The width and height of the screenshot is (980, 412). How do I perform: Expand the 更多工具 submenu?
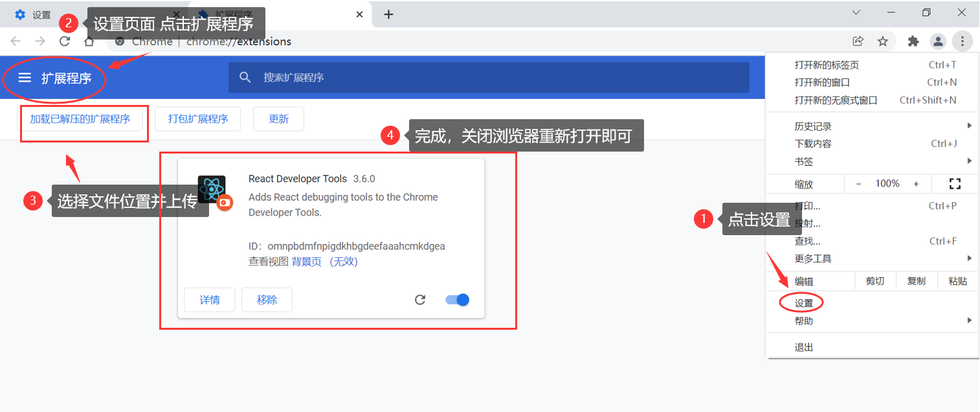click(970, 258)
